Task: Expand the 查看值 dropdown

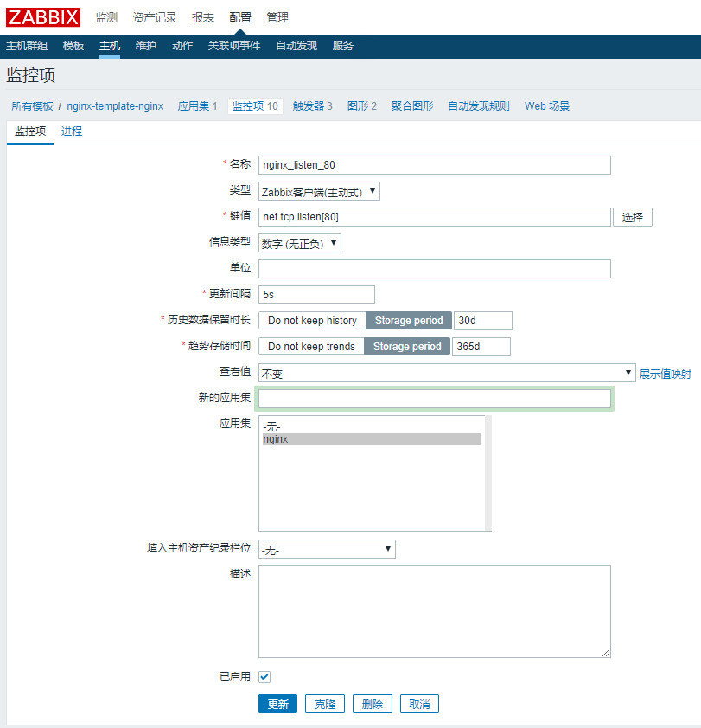Action: coord(447,373)
